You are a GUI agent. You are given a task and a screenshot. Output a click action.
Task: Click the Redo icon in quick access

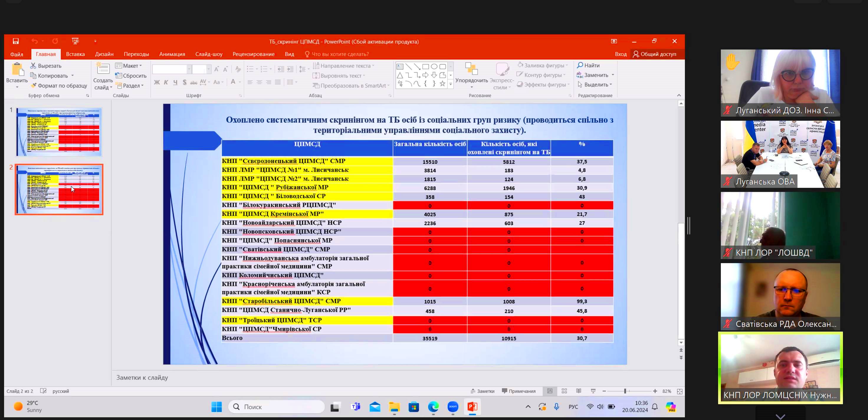(55, 41)
